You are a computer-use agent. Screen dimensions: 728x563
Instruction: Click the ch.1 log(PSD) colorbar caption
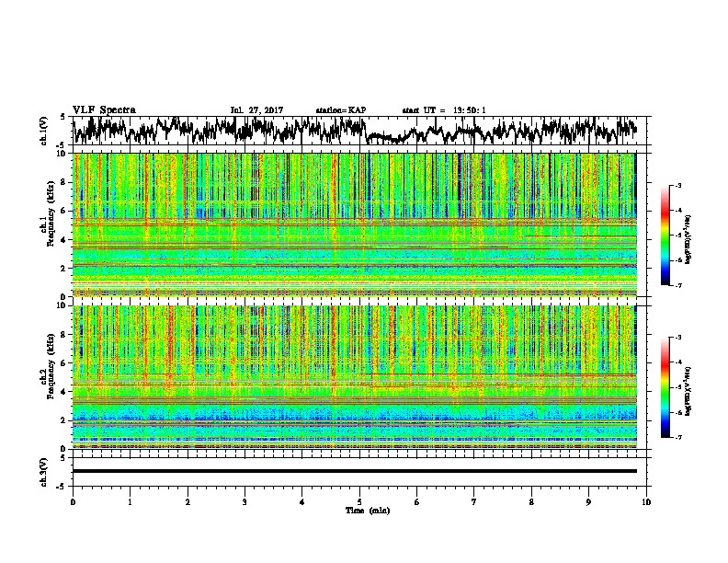688,239
